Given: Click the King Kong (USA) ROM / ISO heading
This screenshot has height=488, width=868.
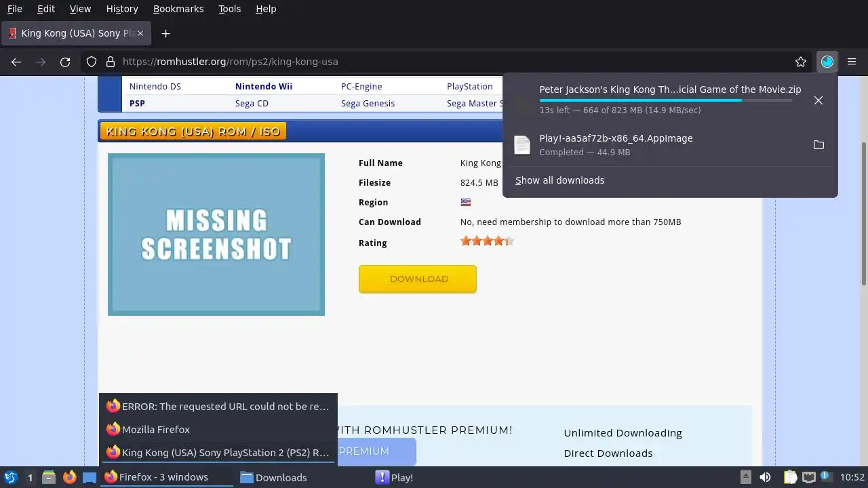Looking at the screenshot, I should pos(193,131).
